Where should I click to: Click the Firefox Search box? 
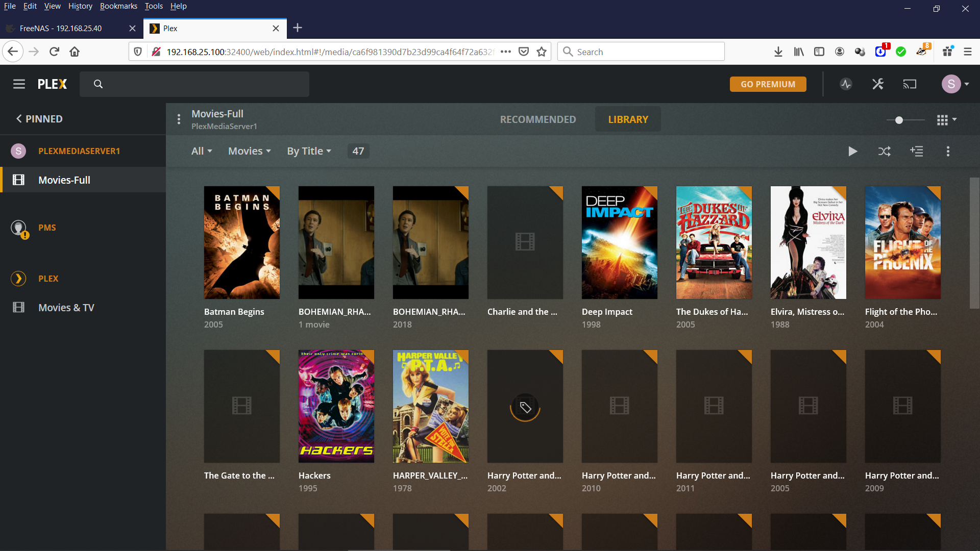click(x=641, y=52)
